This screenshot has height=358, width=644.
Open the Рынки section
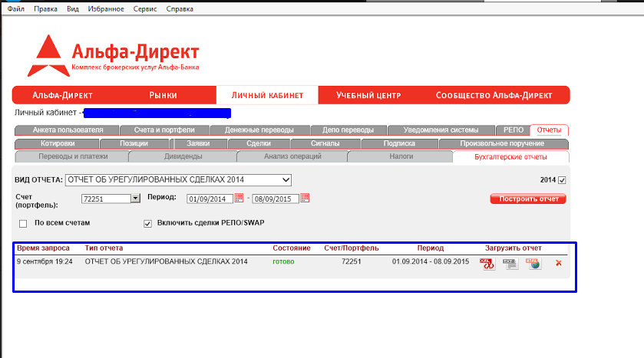pos(163,95)
